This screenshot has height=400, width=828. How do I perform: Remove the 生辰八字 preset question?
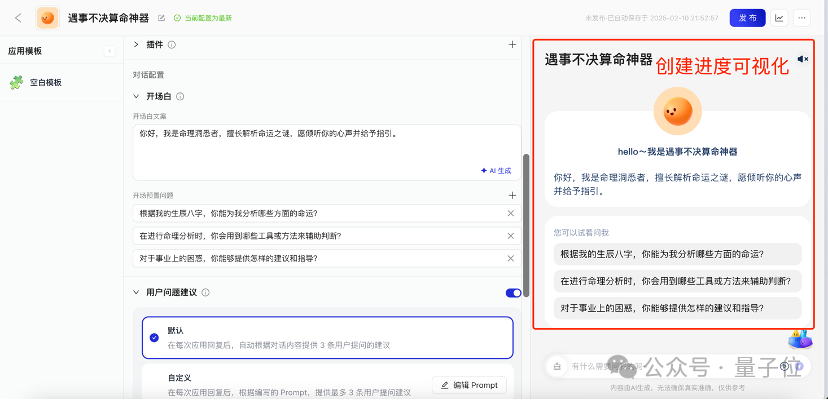(511, 213)
